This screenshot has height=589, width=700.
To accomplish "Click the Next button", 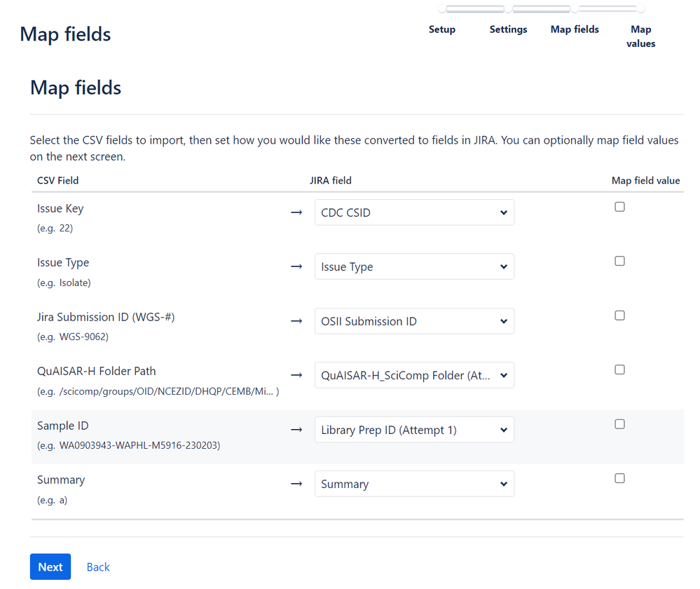I will (x=50, y=567).
